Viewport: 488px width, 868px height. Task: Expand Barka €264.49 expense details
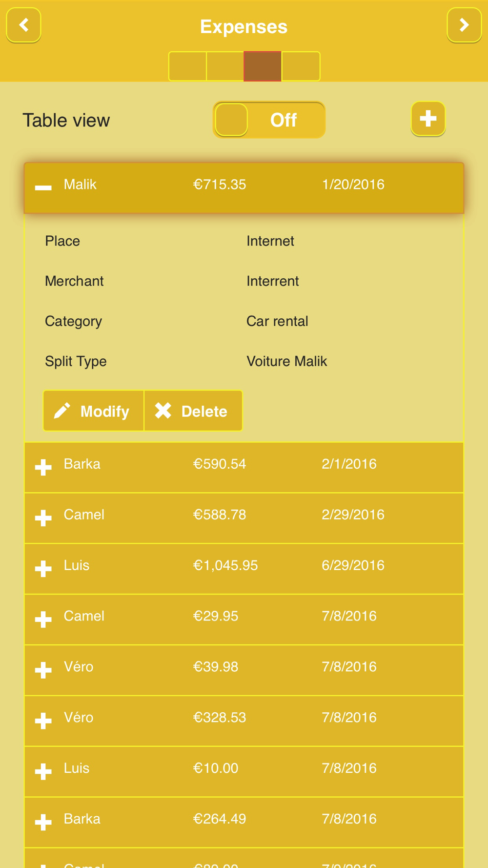click(x=43, y=823)
